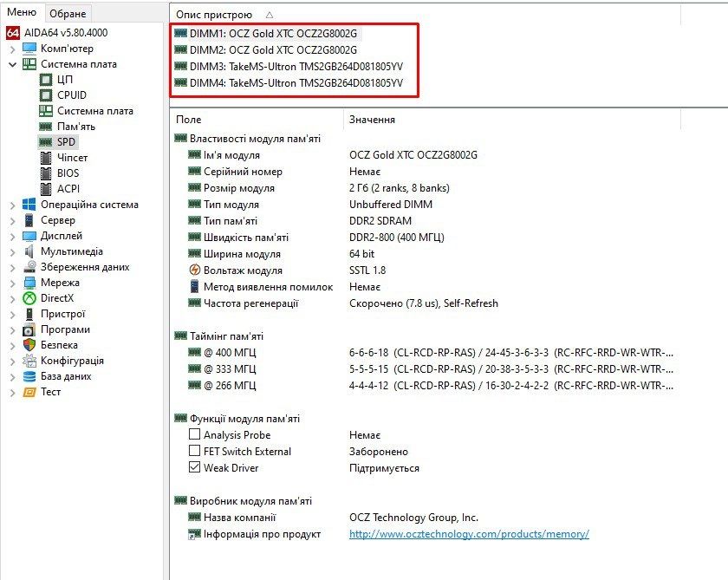The width and height of the screenshot is (728, 580).
Task: Expand the Мультимедіа node arrow
Action: (12, 251)
